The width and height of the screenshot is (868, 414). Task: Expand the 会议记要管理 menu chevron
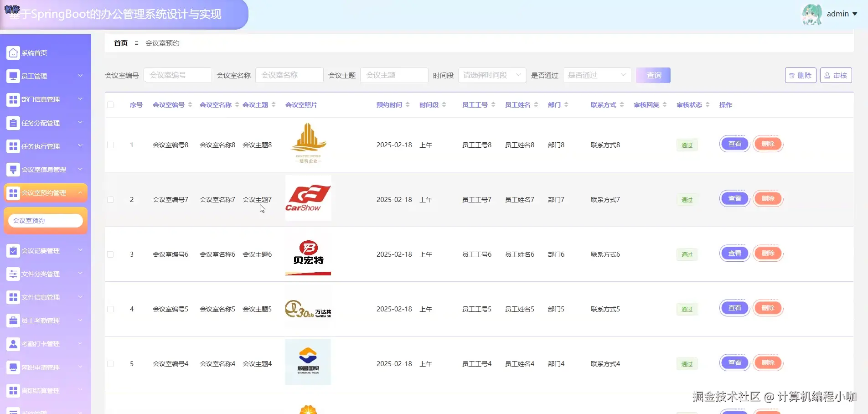[x=80, y=250]
